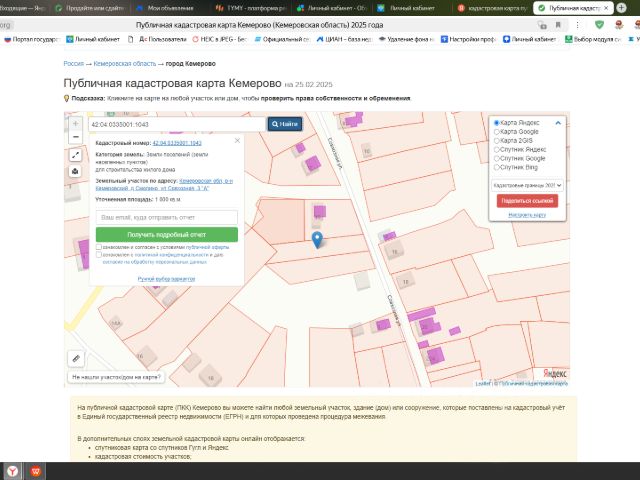Select Спутник Google radio option
The image size is (640, 480).
(497, 158)
